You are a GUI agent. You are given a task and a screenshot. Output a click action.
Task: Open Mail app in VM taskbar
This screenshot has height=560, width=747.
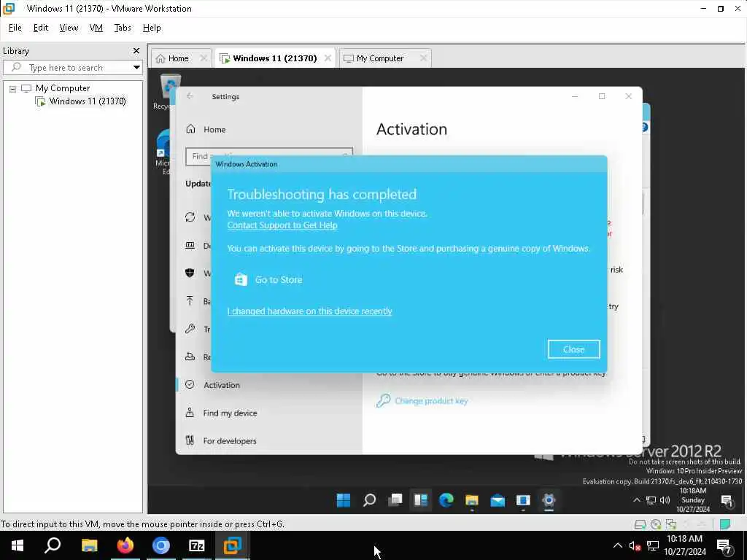coord(498,500)
